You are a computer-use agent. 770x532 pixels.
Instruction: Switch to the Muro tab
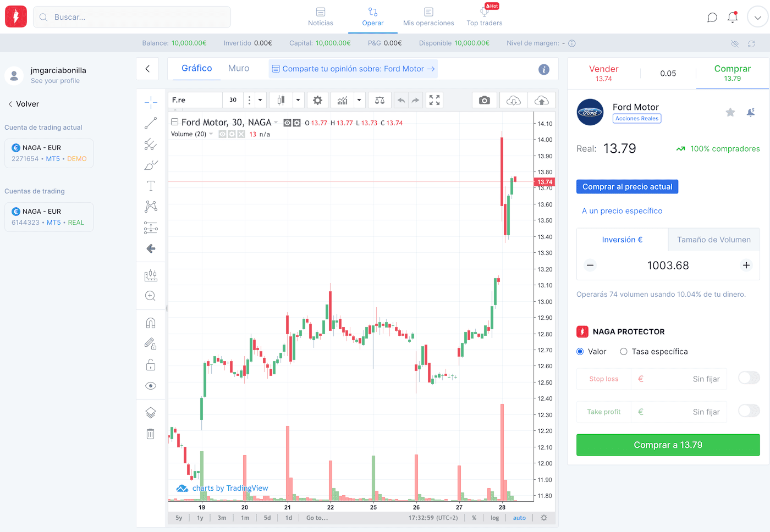239,69
